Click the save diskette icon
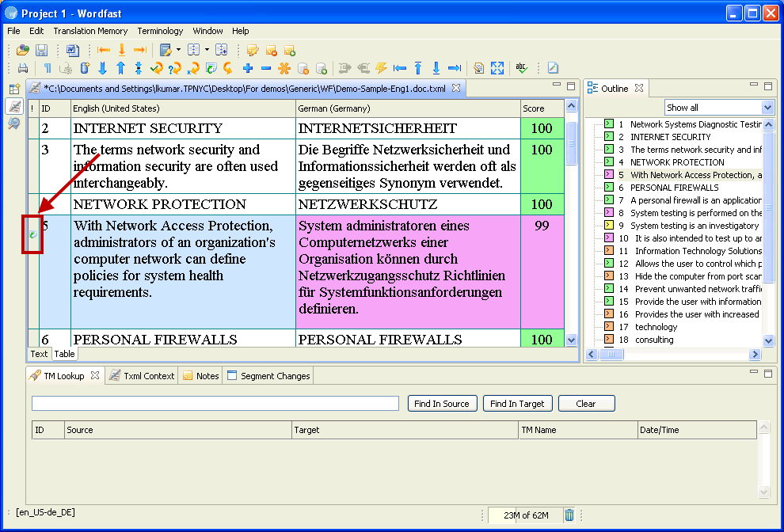 tap(41, 50)
